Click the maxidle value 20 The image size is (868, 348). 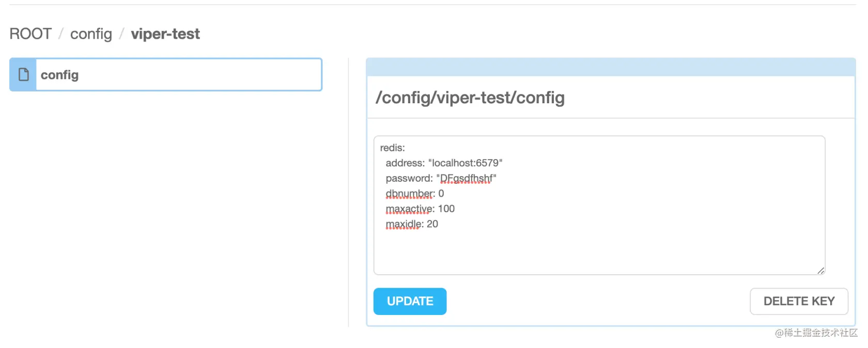(432, 224)
